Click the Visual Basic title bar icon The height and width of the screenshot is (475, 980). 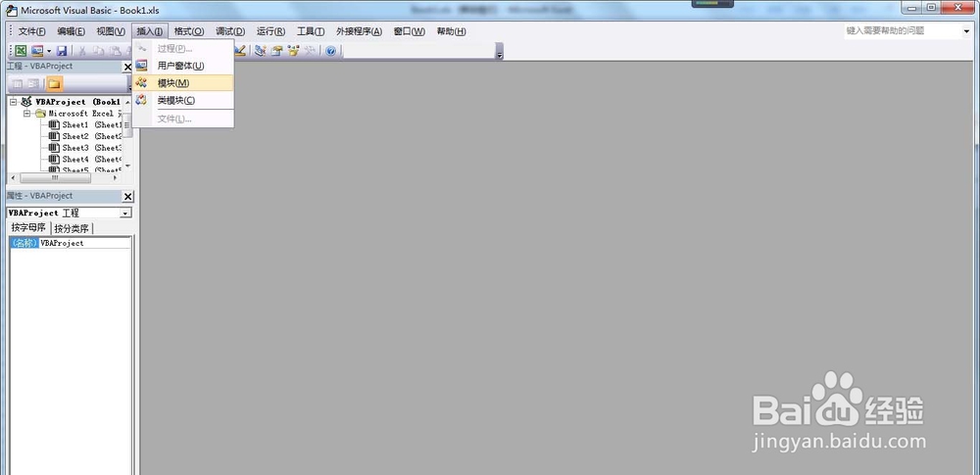(x=11, y=10)
